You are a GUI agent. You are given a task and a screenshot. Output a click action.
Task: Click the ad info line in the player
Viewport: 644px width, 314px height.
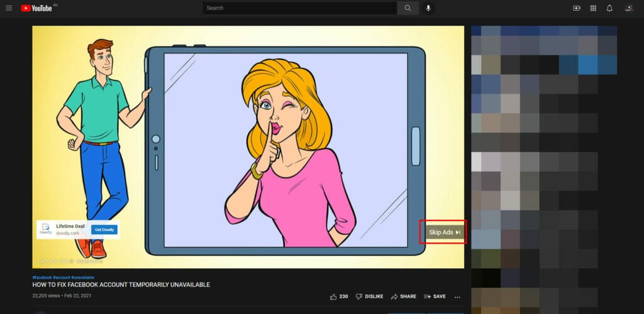(70, 261)
